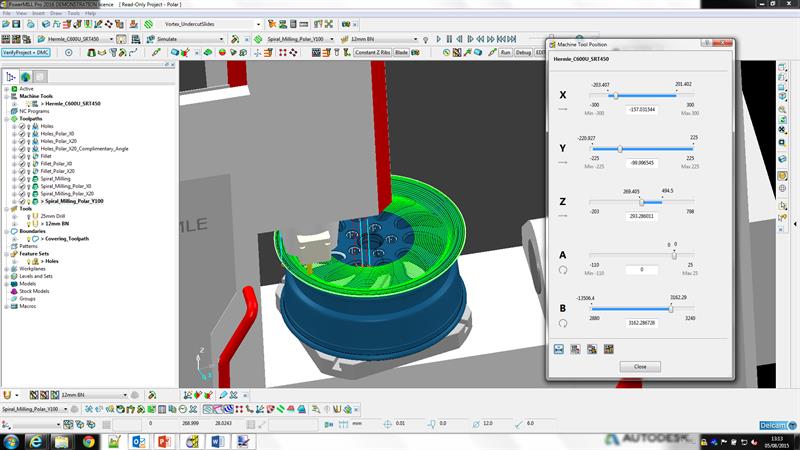This screenshot has width=800, height=450.
Task: Open the Hermle_C600U_SRT450 machine tool dropdown
Action: [x=111, y=39]
